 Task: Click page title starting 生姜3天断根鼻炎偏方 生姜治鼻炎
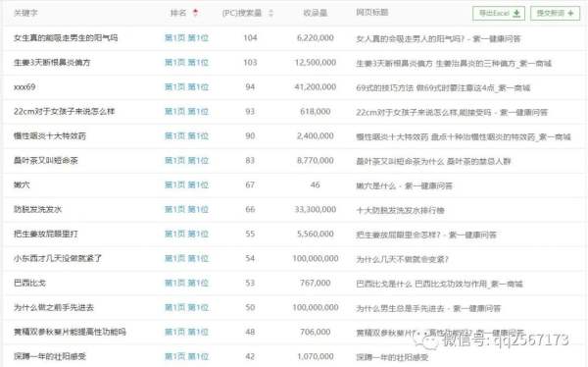click(x=454, y=63)
